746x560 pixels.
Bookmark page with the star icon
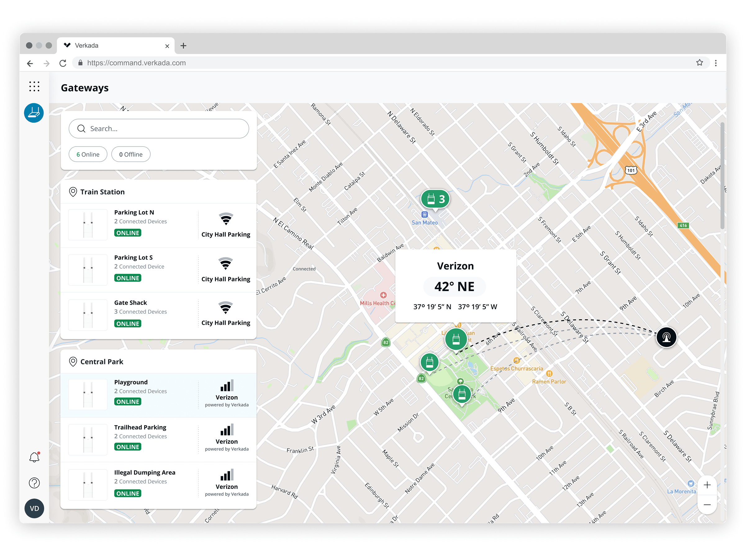click(x=699, y=63)
